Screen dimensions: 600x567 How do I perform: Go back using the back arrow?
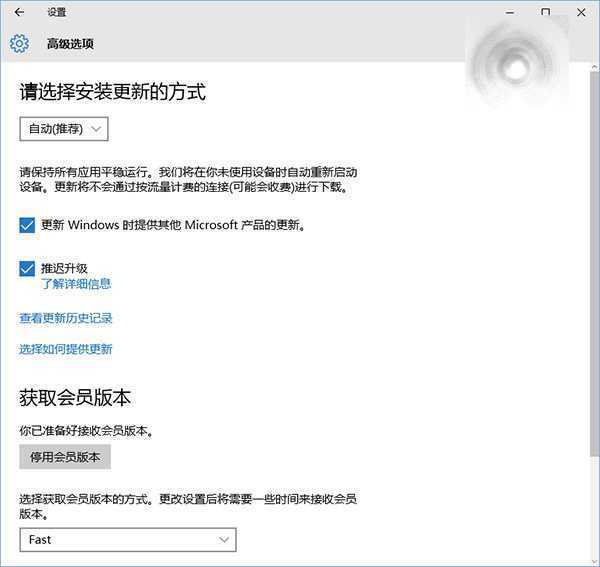point(19,12)
